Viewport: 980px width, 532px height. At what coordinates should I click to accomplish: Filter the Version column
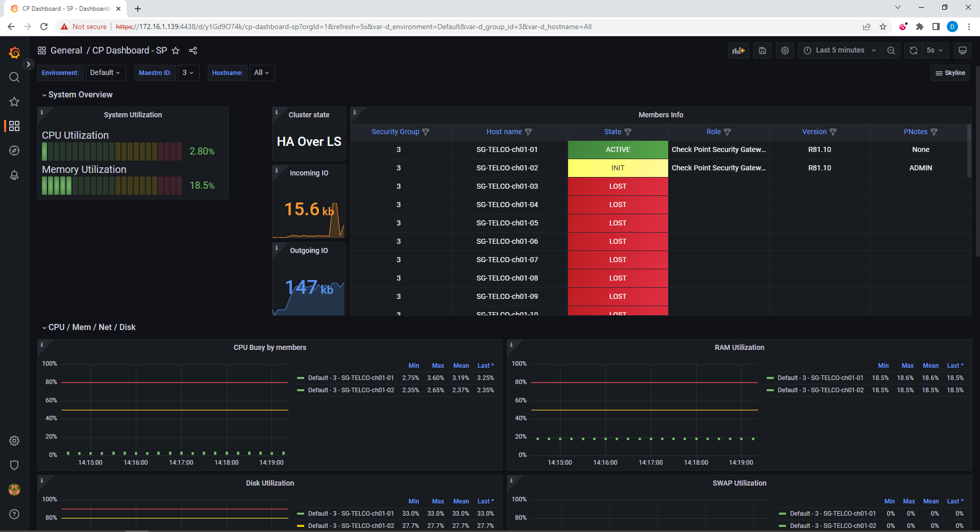tap(833, 132)
